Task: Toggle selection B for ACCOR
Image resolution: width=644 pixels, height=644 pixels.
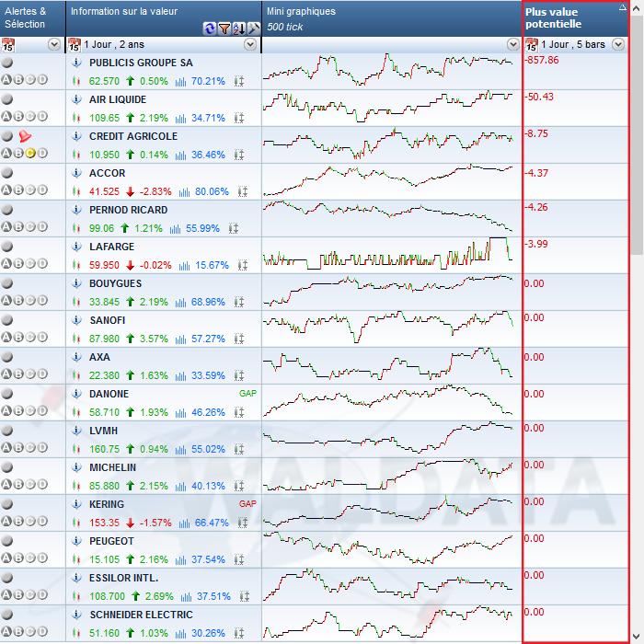Action: [x=18, y=190]
